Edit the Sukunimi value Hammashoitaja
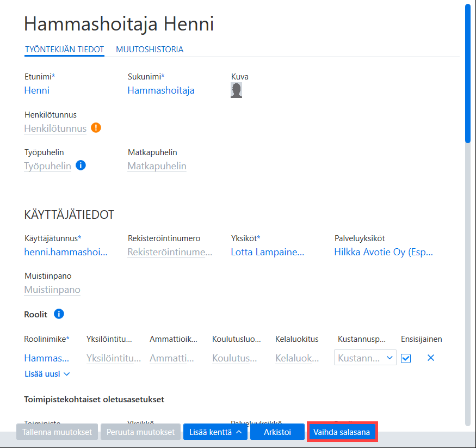 [x=161, y=90]
